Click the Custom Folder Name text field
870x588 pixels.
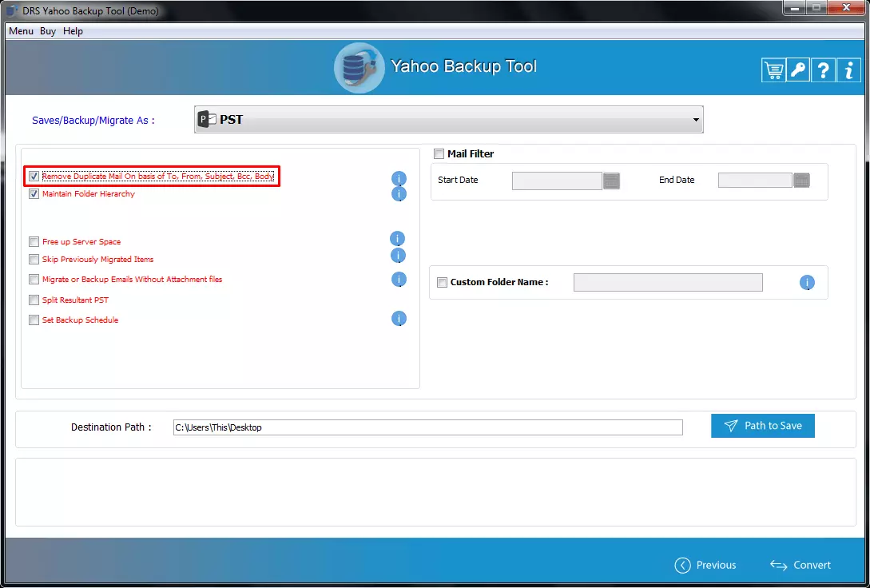tap(668, 282)
